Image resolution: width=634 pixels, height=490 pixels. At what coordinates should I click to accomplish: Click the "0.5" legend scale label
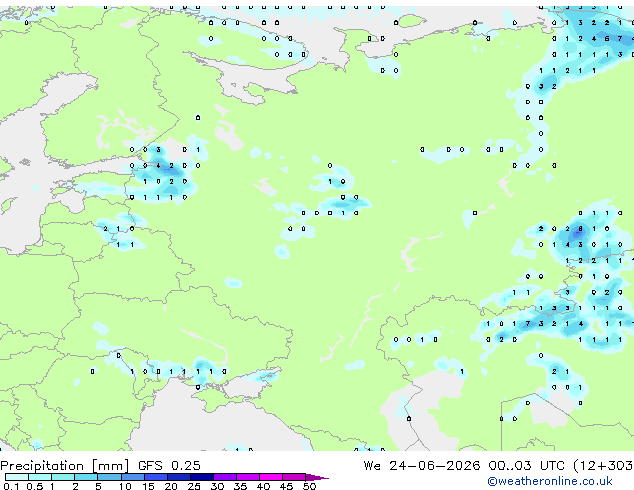34,486
